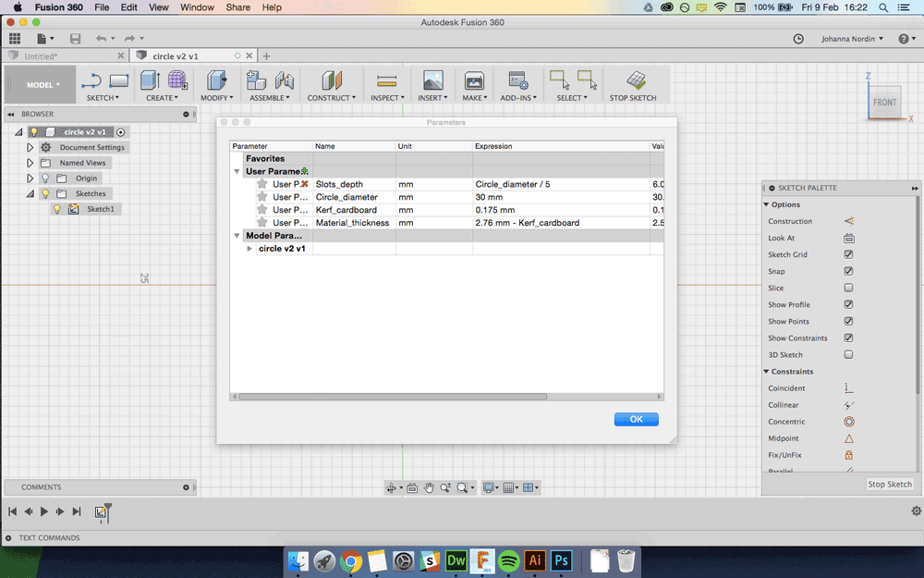Click the Parameters dialog horizontal scrollbar
The image size is (924, 578).
[392, 397]
